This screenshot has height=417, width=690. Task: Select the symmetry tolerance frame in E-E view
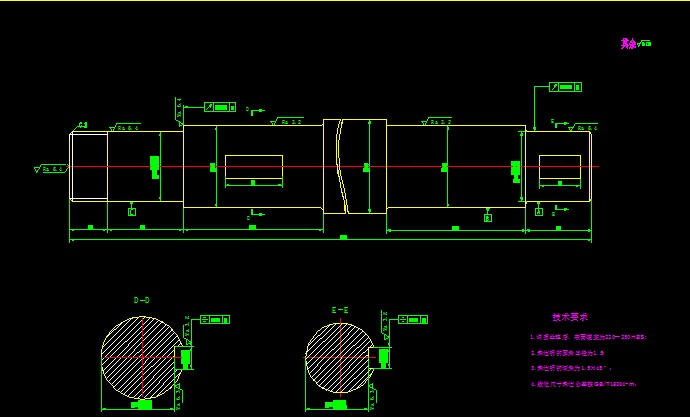tap(413, 319)
